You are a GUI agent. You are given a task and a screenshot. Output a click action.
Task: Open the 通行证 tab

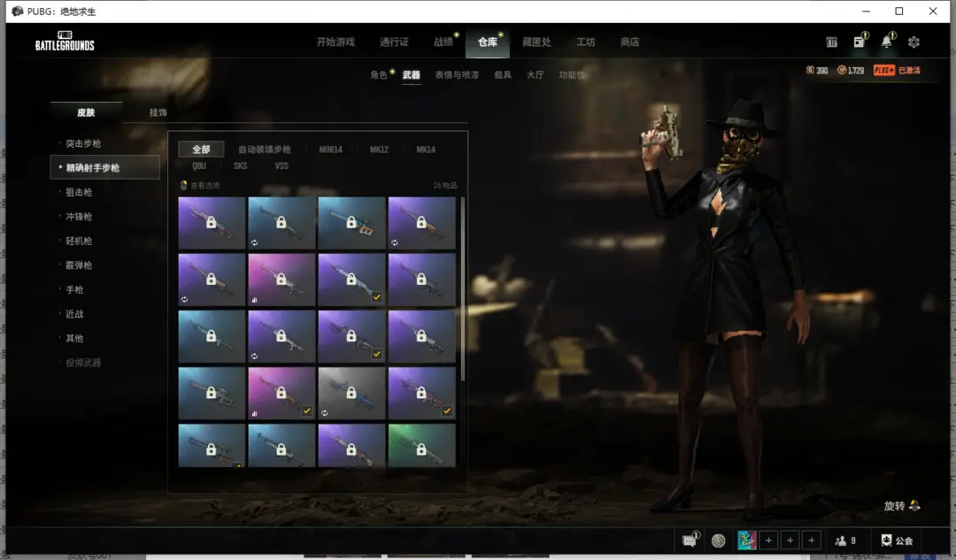point(394,42)
